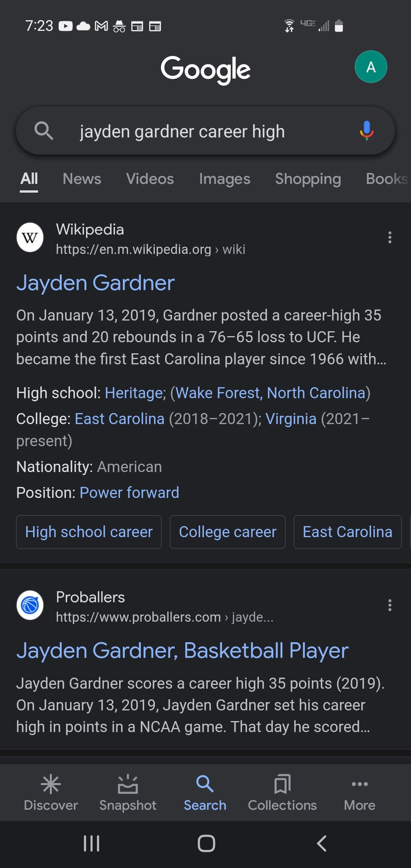Screen dimensions: 411x868
Task: Tap the Android home button
Action: 206,843
